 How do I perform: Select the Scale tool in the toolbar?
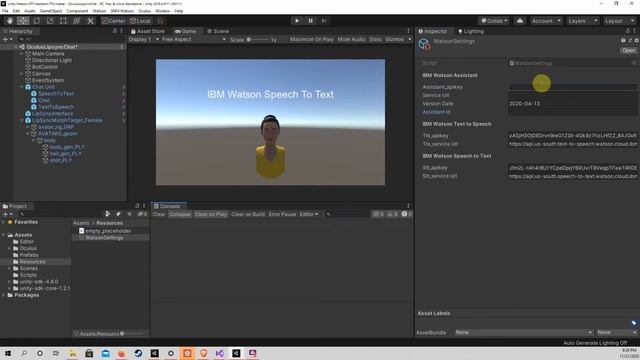(50, 21)
